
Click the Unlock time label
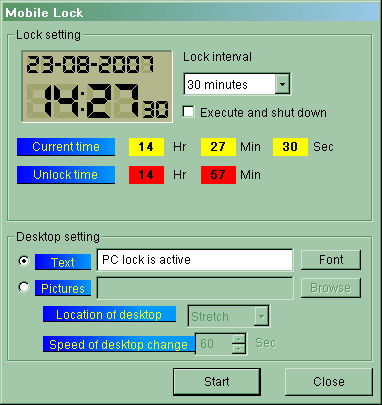(x=66, y=175)
